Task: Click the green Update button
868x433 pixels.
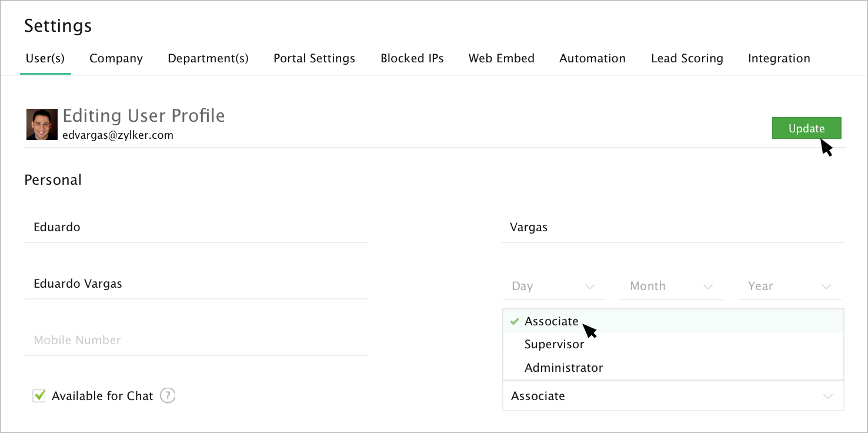Action: tap(806, 128)
